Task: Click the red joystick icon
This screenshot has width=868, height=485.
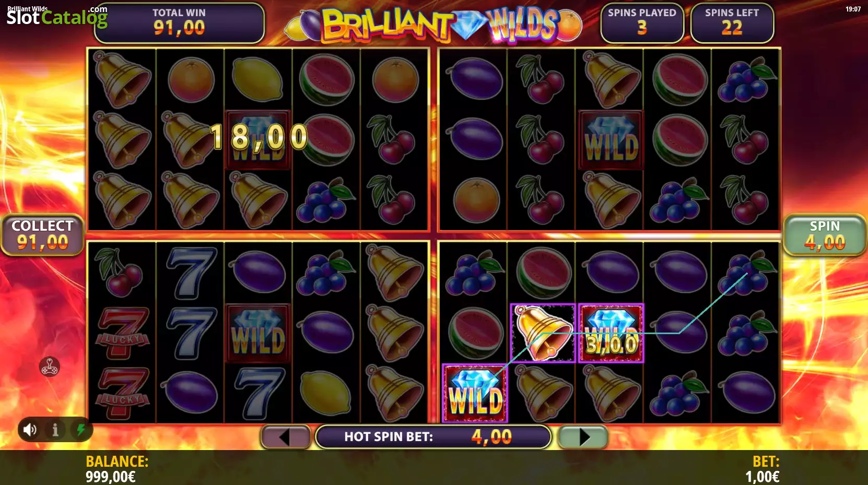Action: [50, 367]
